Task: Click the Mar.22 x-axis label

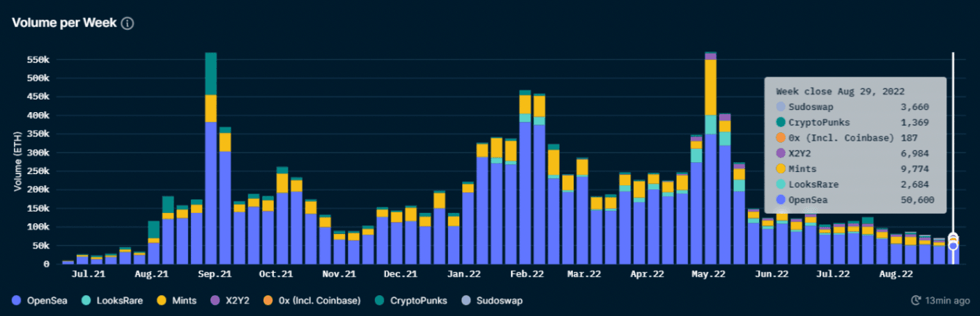Action: coord(585,274)
